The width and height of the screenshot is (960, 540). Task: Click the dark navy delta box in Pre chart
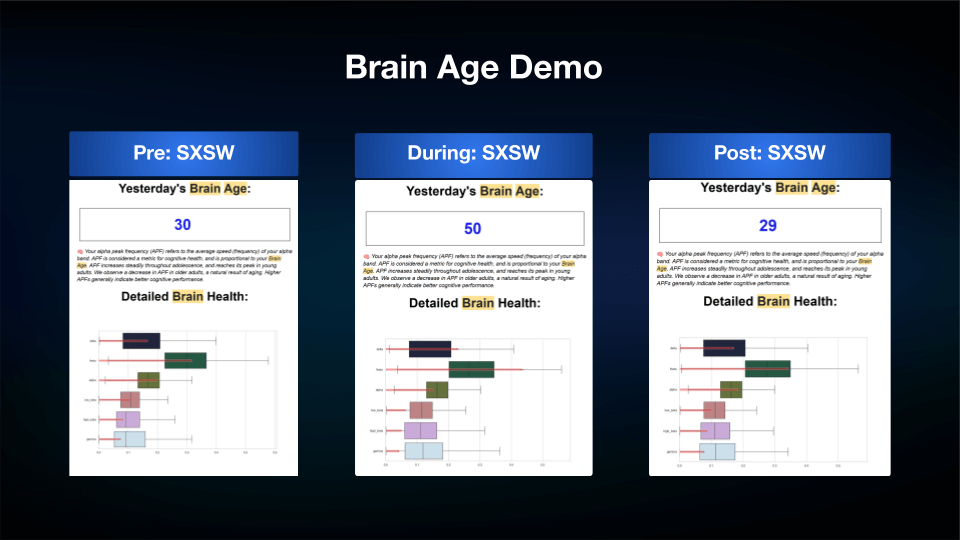141,341
